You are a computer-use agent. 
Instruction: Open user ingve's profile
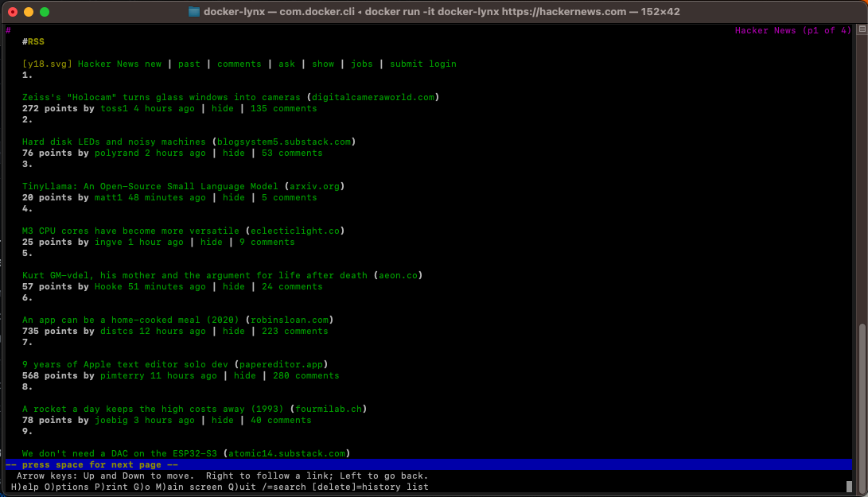click(x=108, y=242)
